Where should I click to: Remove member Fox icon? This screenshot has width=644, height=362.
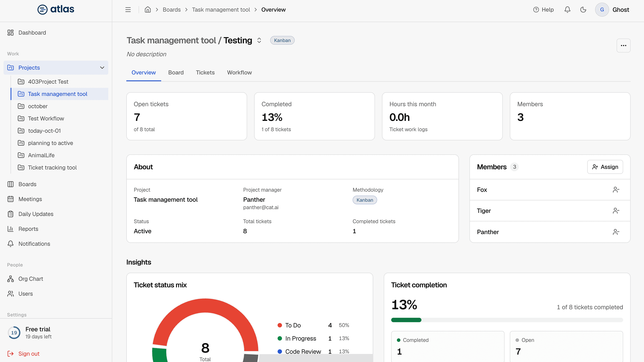point(616,190)
